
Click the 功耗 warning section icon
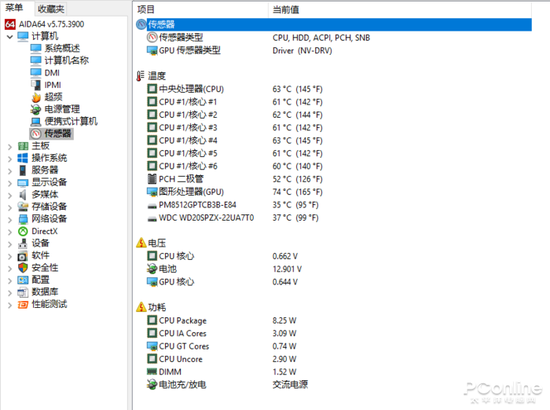click(141, 307)
